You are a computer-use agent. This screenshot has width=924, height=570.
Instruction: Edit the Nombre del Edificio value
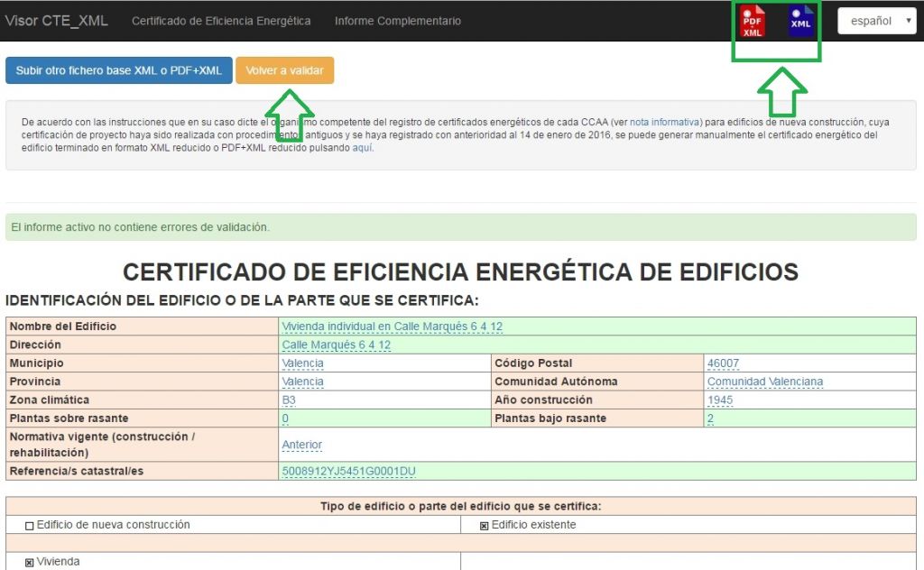click(392, 326)
